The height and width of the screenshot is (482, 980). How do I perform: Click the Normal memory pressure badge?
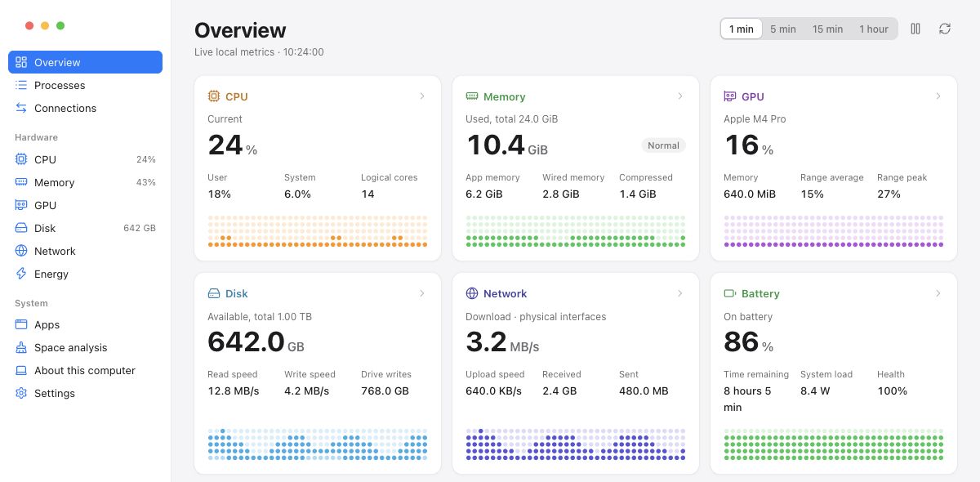pos(663,145)
